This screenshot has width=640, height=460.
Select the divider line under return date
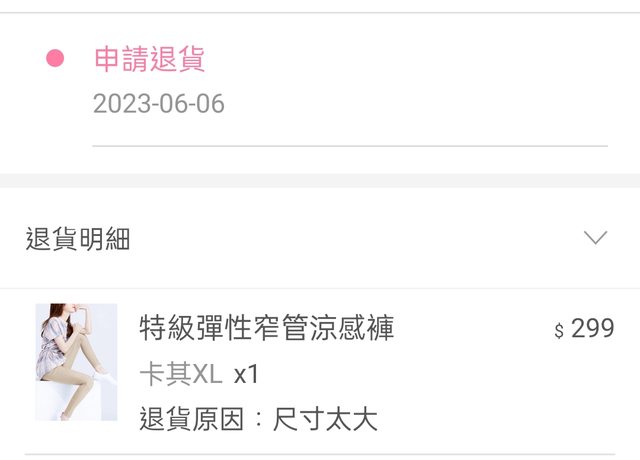350,145
